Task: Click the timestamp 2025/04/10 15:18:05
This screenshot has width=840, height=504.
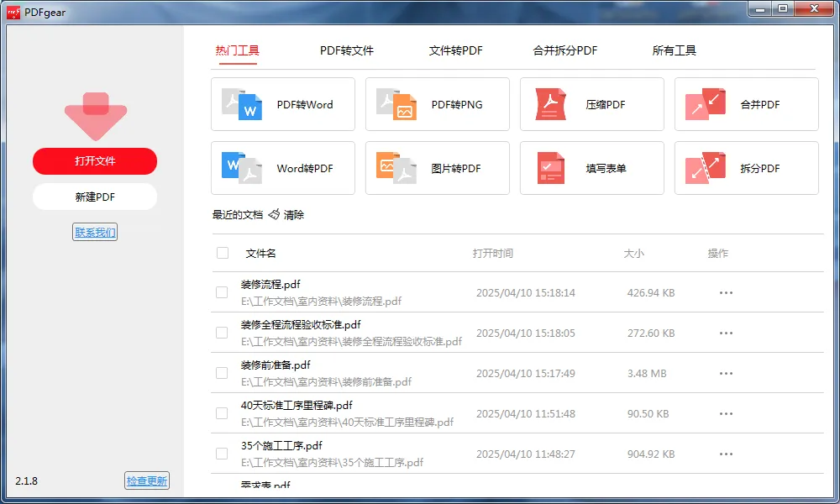Action: [526, 333]
